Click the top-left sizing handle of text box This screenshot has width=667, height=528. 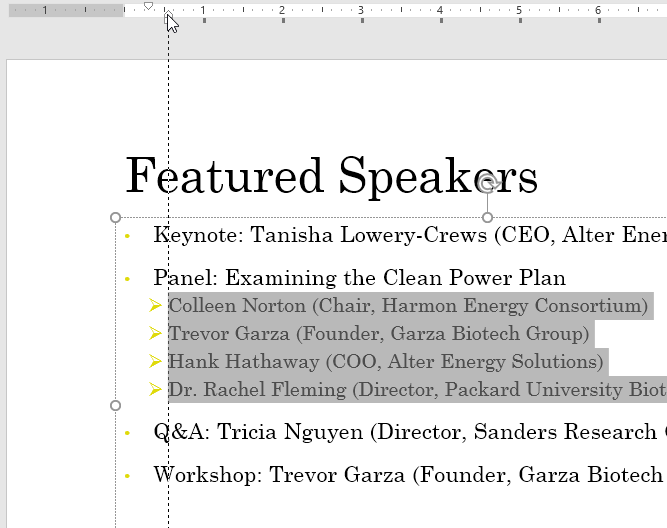(x=115, y=217)
